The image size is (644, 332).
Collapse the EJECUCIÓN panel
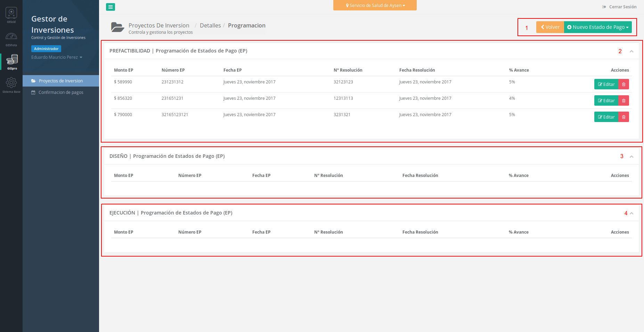pyautogui.click(x=631, y=213)
